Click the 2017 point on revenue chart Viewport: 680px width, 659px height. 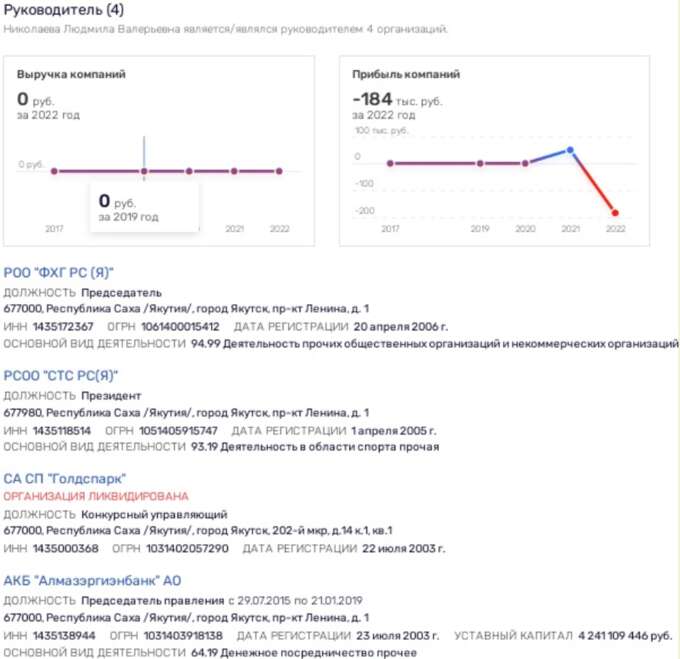click(x=54, y=171)
